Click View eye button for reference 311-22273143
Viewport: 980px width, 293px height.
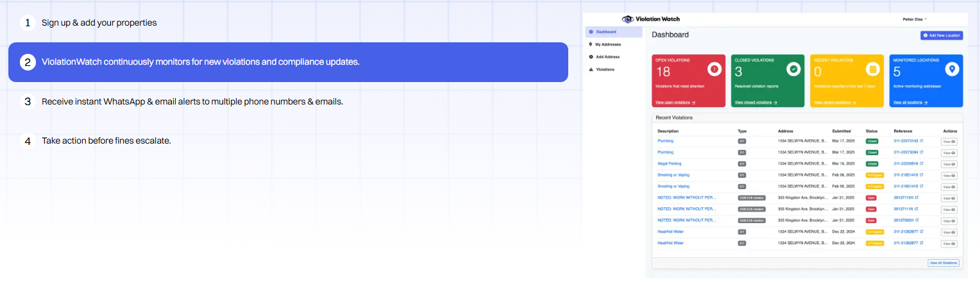coord(949,142)
